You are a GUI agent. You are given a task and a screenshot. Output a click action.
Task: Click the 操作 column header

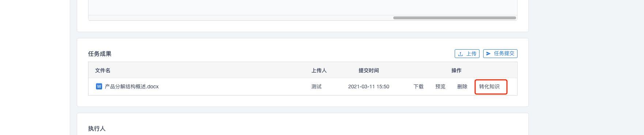point(457,70)
